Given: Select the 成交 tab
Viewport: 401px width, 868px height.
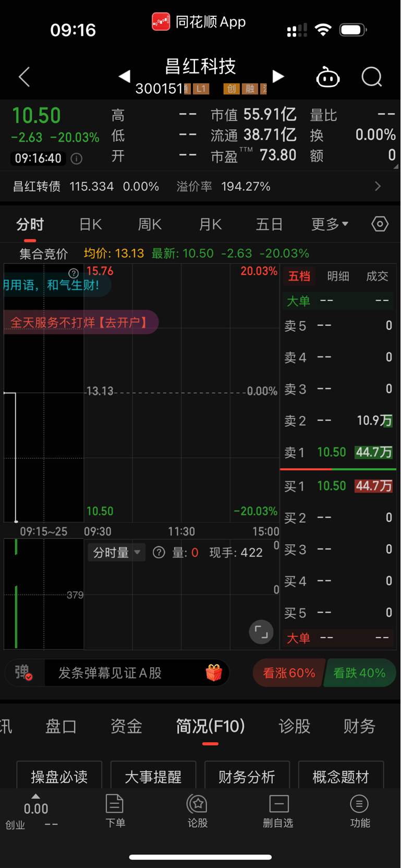Looking at the screenshot, I should (377, 276).
